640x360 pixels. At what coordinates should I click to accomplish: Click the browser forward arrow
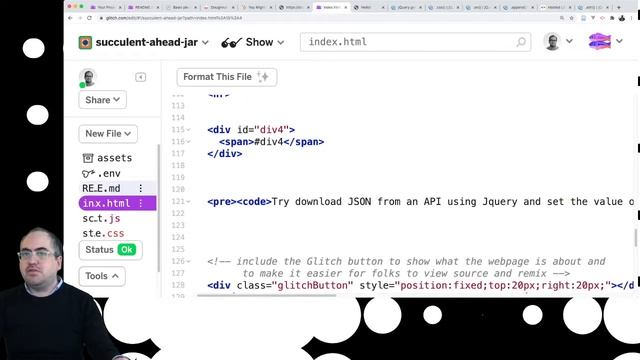(x=80, y=18)
